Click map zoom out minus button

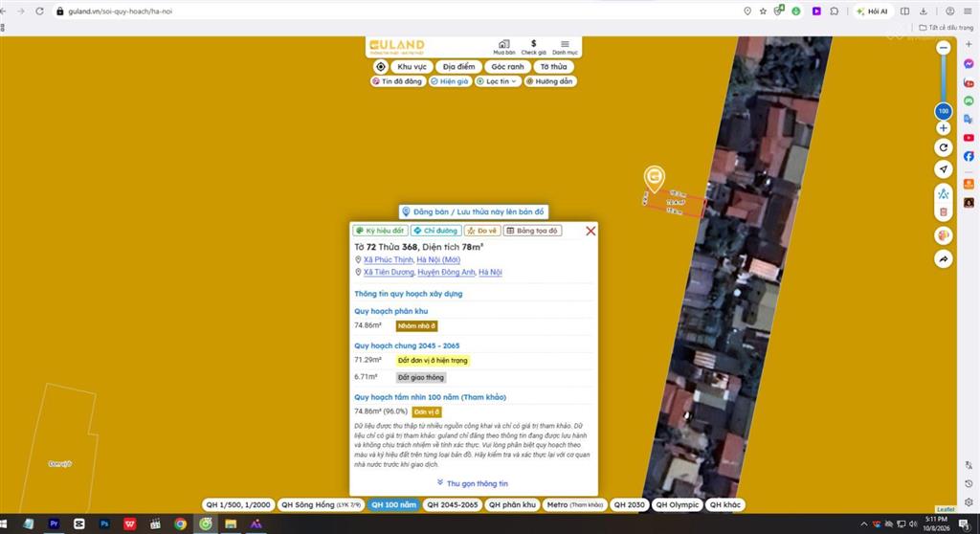943,48
